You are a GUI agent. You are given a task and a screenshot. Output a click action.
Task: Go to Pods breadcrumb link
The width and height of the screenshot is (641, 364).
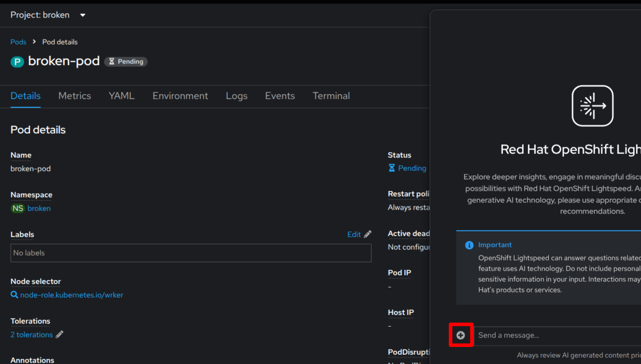[x=18, y=42]
